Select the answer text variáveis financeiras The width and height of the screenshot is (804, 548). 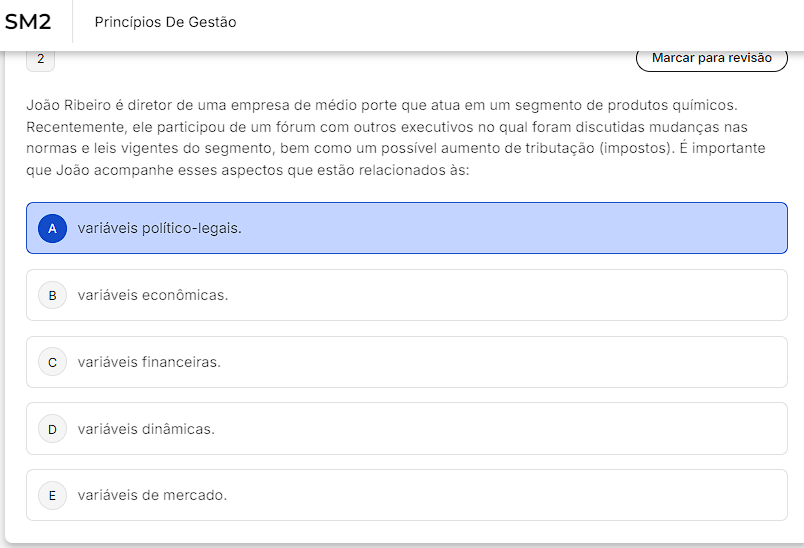(x=149, y=362)
